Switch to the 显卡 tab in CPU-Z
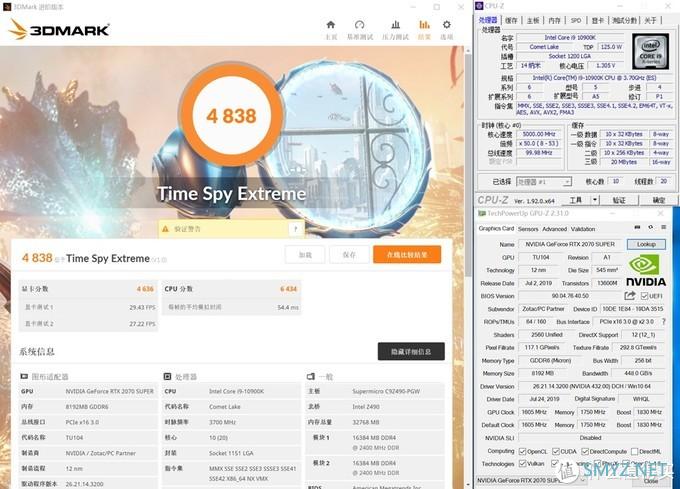Viewport: 680px width, 489px height. (598, 20)
